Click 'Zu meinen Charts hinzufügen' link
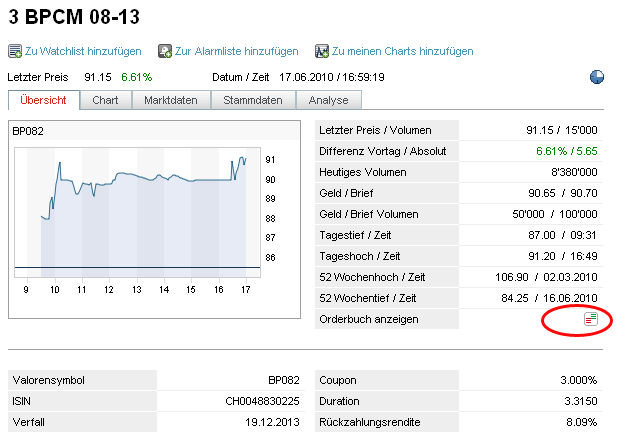This screenshot has height=444, width=618. click(x=402, y=51)
